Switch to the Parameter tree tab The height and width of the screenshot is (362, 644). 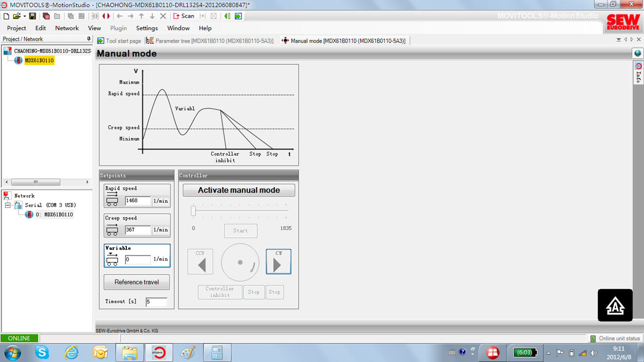(x=210, y=41)
